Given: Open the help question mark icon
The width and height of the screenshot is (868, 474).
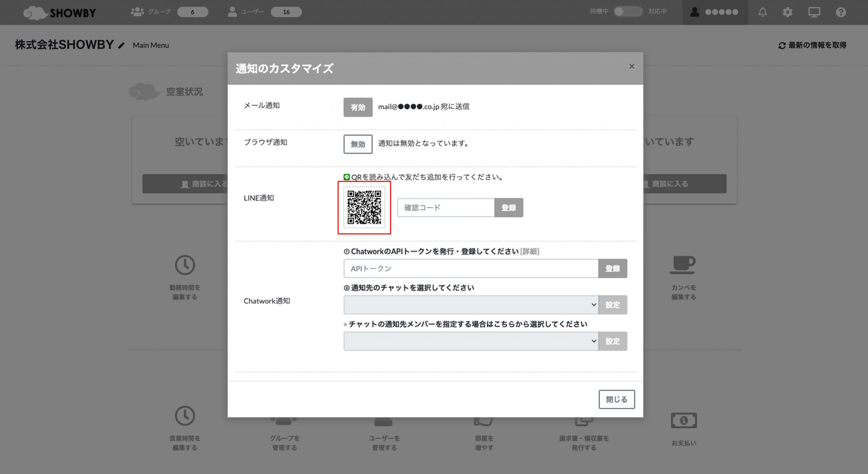Looking at the screenshot, I should (x=841, y=12).
